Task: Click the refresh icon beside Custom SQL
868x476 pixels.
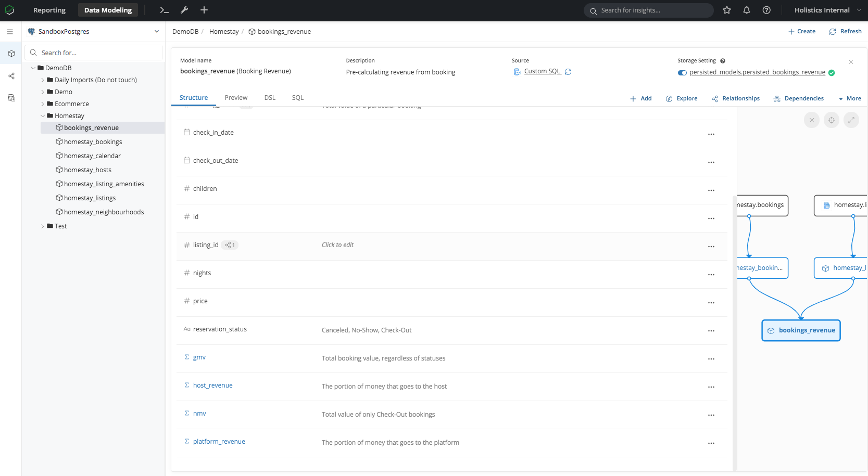Action: [x=568, y=72]
